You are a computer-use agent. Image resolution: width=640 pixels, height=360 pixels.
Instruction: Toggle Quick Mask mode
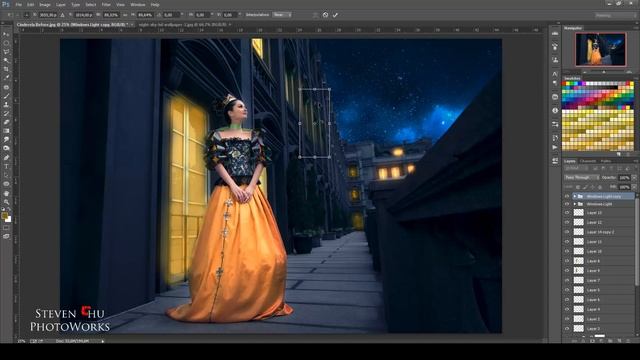point(6,228)
